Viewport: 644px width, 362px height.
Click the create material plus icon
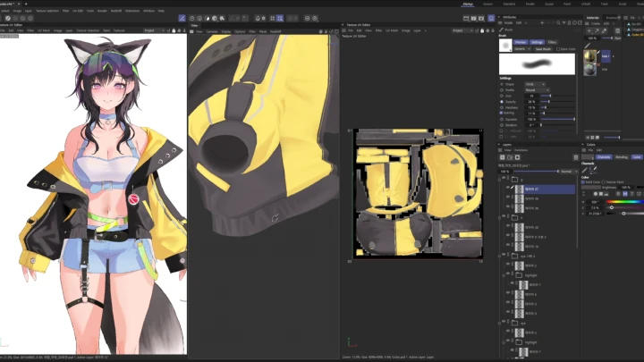pyautogui.click(x=589, y=30)
